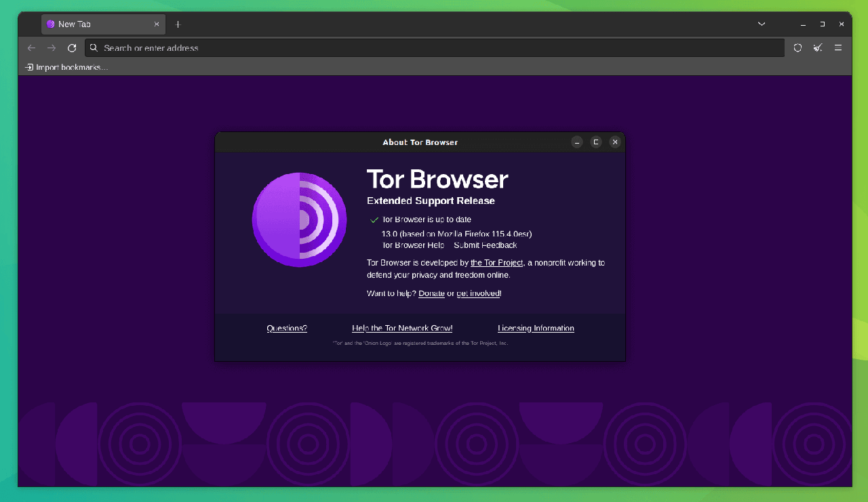Click the Donate link
This screenshot has width=868, height=502.
431,293
